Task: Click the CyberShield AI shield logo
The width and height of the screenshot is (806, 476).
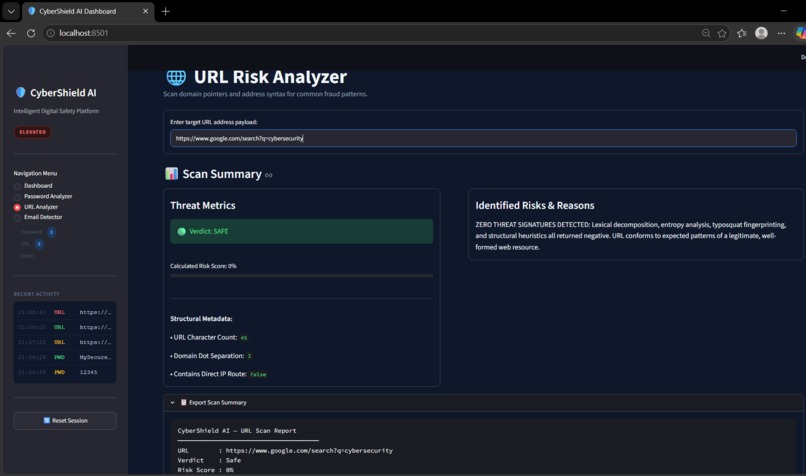Action: pos(21,93)
